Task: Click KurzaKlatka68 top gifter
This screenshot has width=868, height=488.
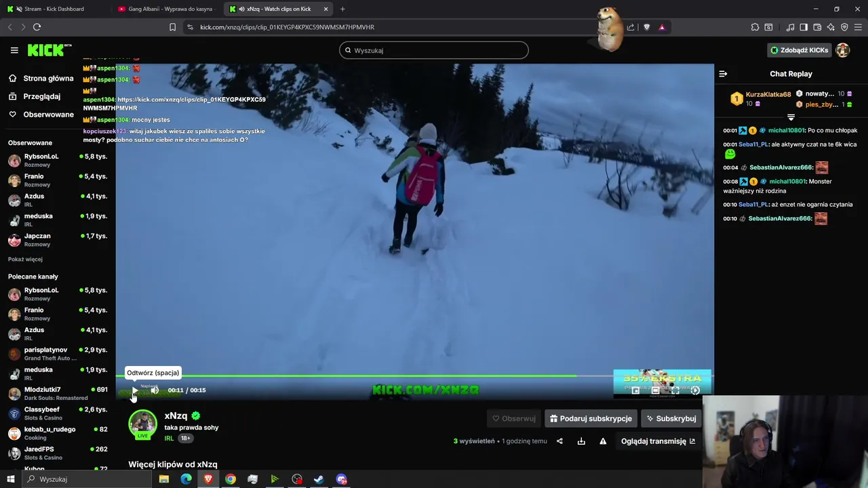Action: [x=768, y=94]
